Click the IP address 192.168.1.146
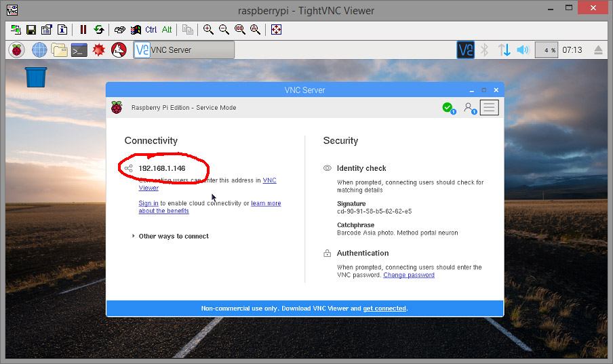 (162, 169)
